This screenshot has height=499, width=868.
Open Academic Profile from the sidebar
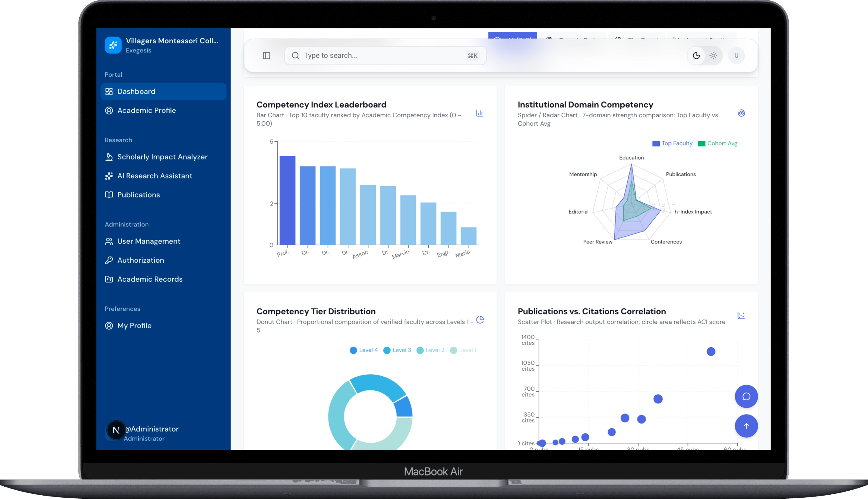(x=163, y=110)
